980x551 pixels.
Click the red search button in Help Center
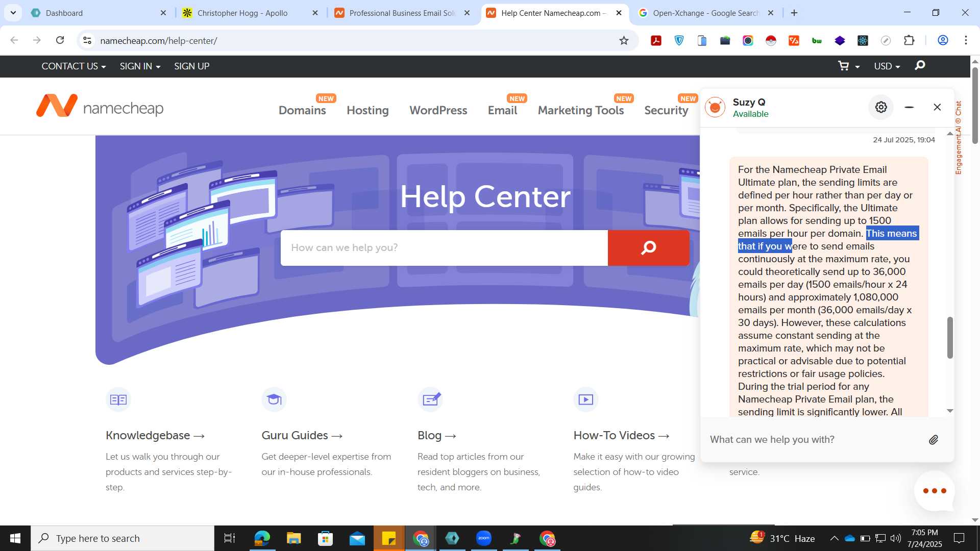pos(648,247)
